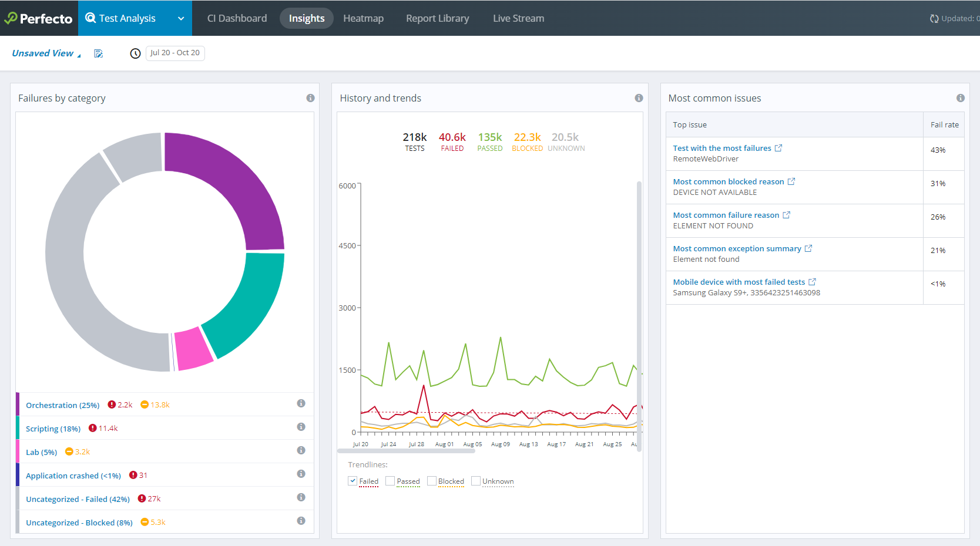Enable the Passed trendline checkbox

pos(390,481)
